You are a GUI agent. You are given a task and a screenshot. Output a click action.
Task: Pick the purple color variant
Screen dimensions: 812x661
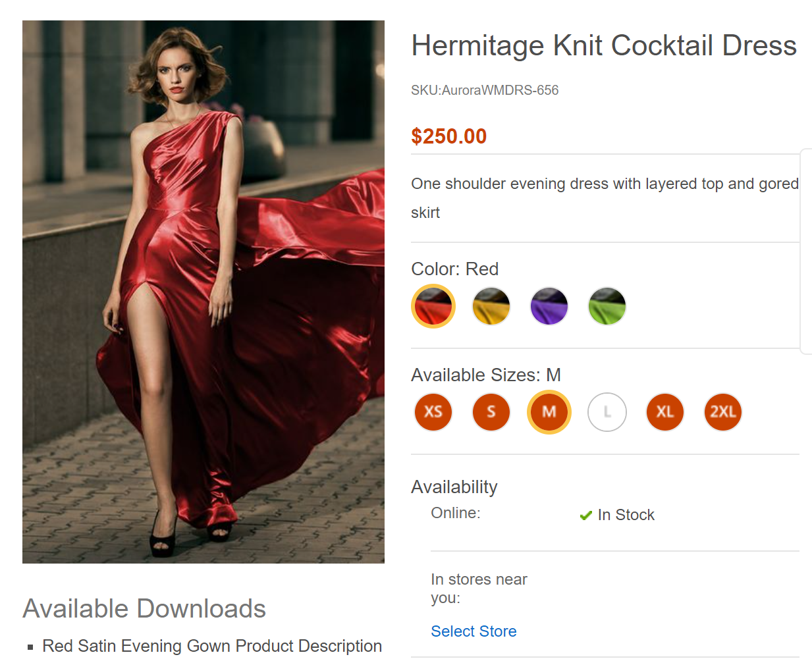click(x=549, y=305)
